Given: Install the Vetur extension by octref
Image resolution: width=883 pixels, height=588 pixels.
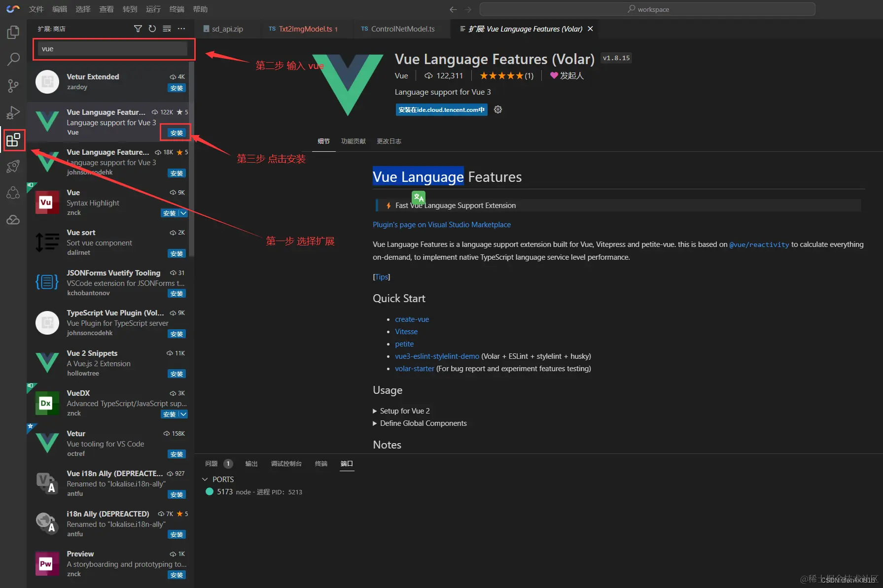Looking at the screenshot, I should (x=177, y=454).
